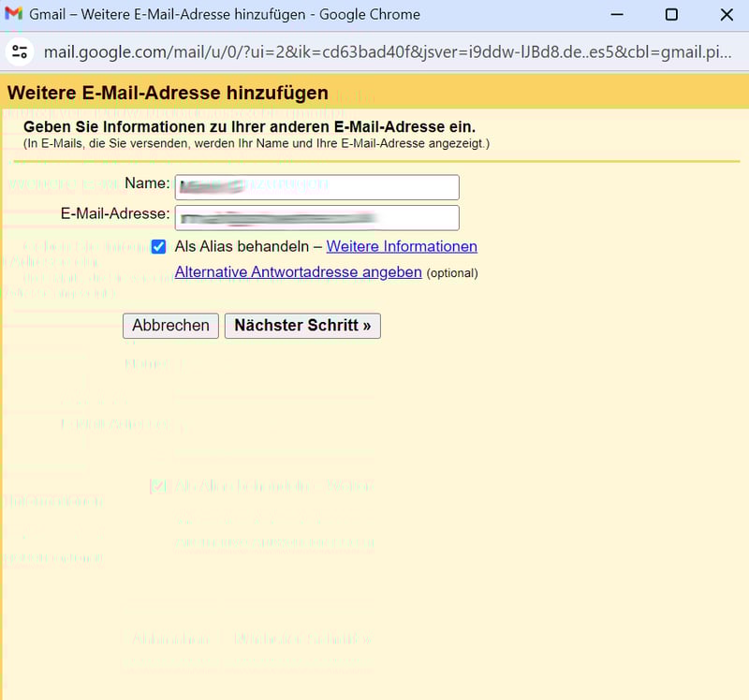
Task: Maximize the Gmail popup window
Action: pyautogui.click(x=671, y=14)
